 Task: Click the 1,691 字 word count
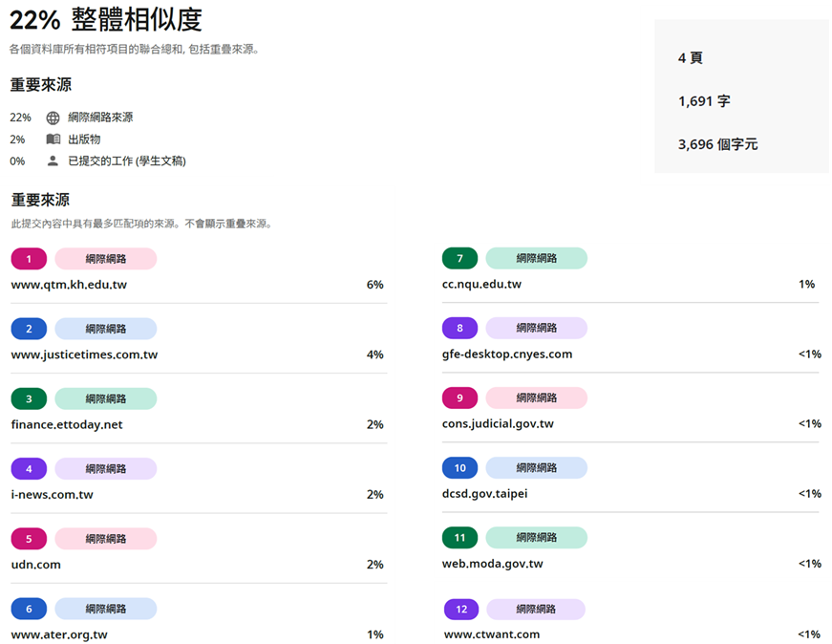[704, 101]
